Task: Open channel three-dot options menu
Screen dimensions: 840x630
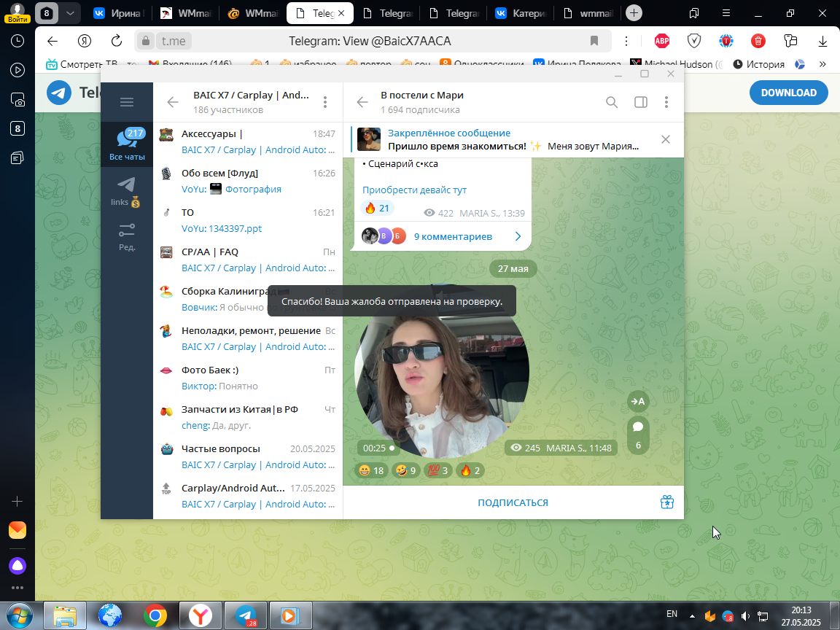Action: click(666, 102)
